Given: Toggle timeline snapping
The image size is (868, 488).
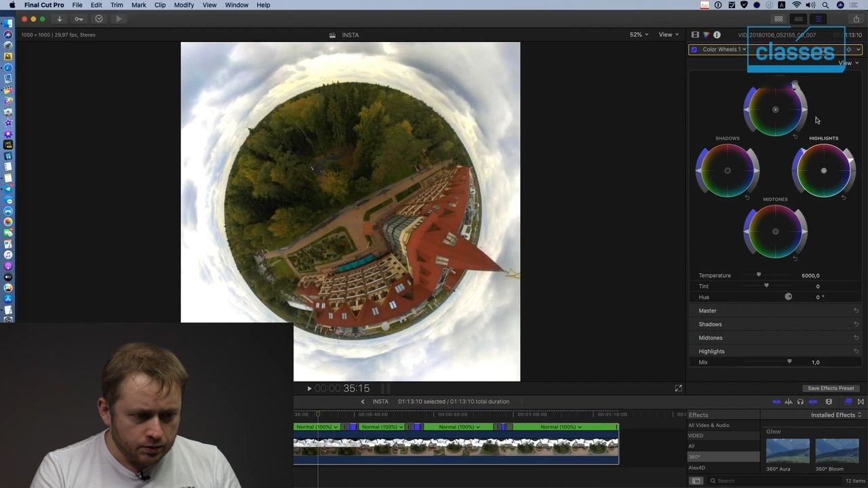Looking at the screenshot, I should click(813, 402).
